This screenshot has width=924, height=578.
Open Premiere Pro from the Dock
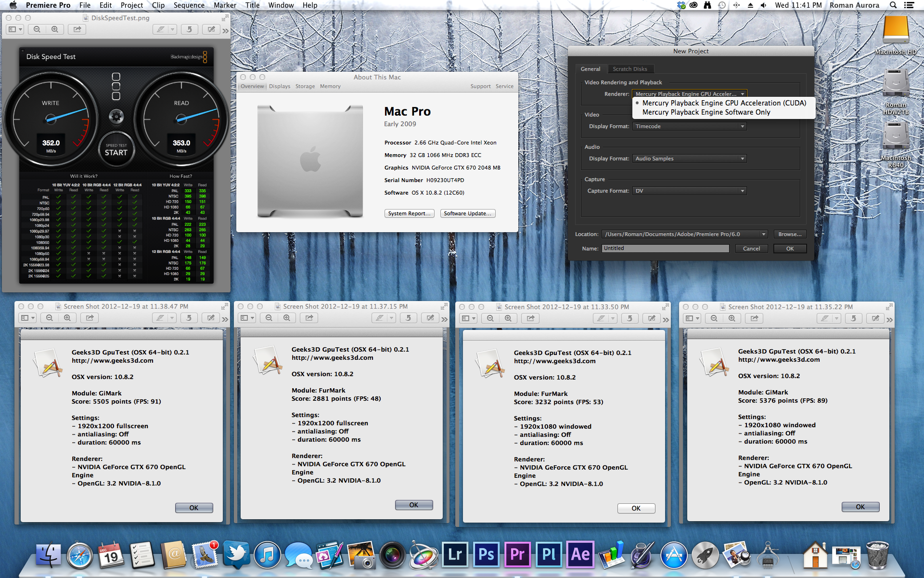(x=517, y=554)
